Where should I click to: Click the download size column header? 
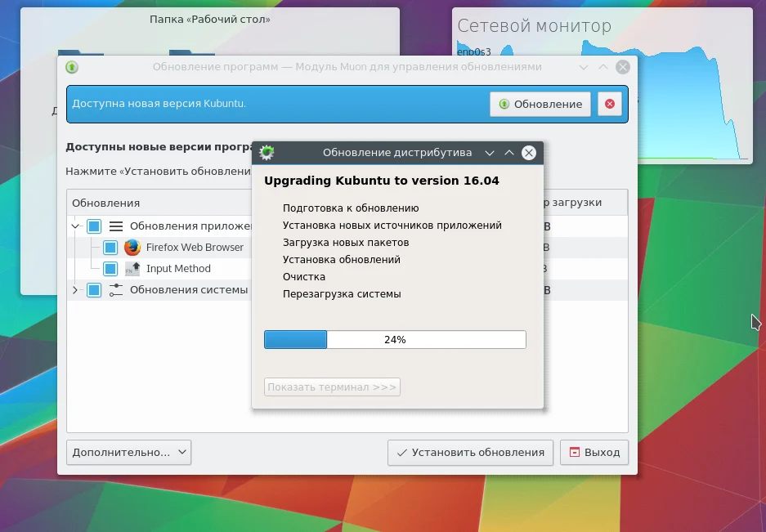(x=585, y=202)
